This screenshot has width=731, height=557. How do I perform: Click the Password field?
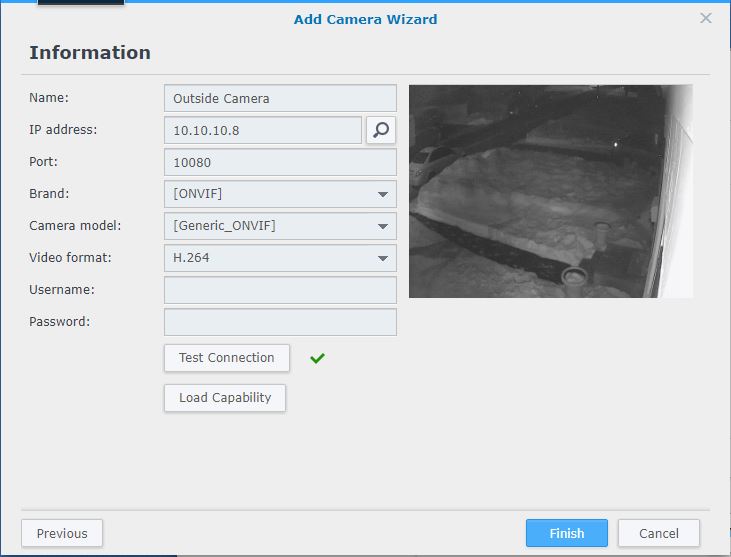coord(280,322)
